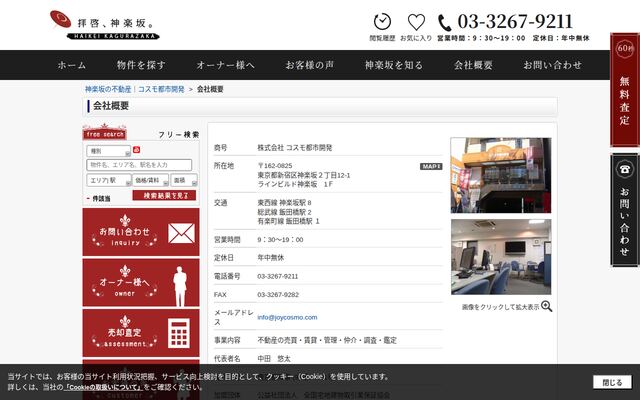Enlarge the building exterior photo
Image resolution: width=640 pixels, height=400 pixels.
pos(501,175)
